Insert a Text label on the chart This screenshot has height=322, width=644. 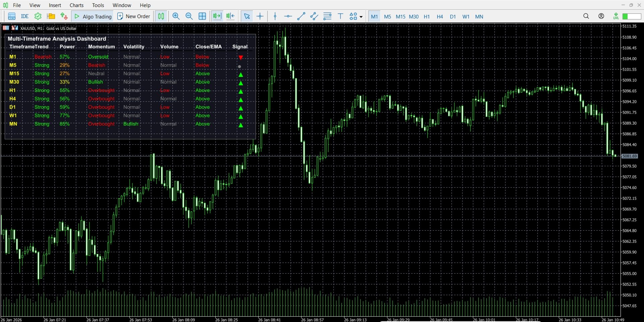pyautogui.click(x=340, y=16)
